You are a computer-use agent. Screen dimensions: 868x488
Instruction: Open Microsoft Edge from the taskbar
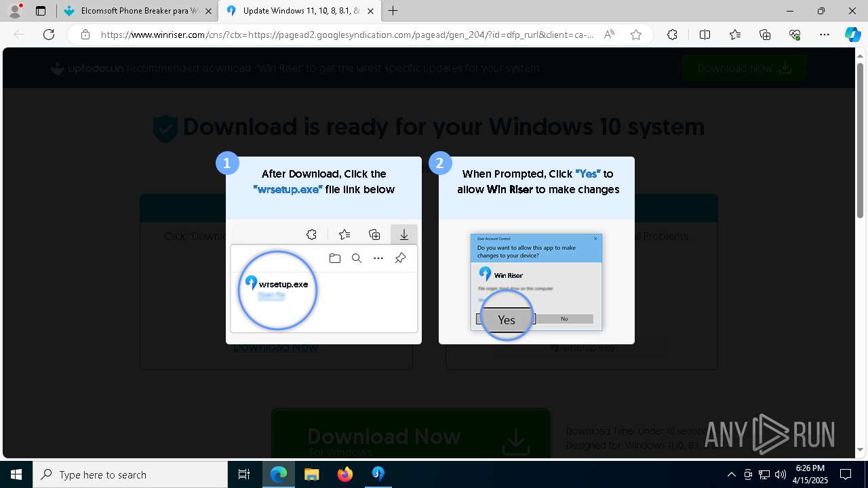point(279,474)
